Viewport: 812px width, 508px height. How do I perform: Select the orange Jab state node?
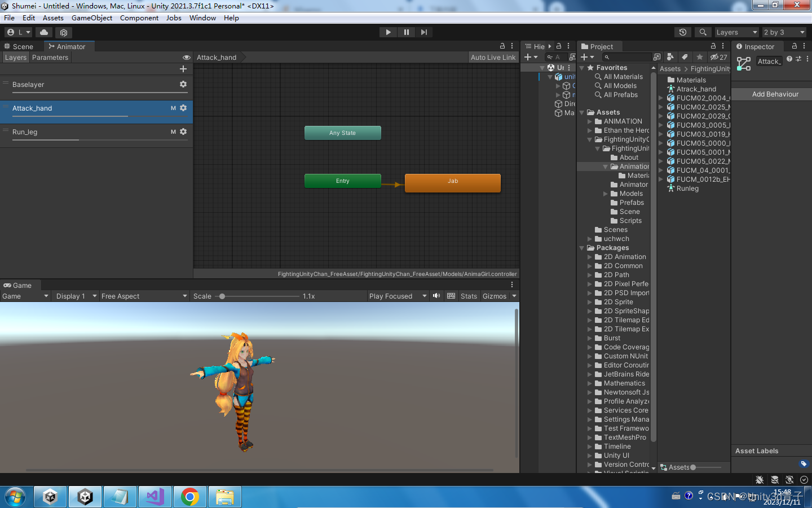coord(453,183)
